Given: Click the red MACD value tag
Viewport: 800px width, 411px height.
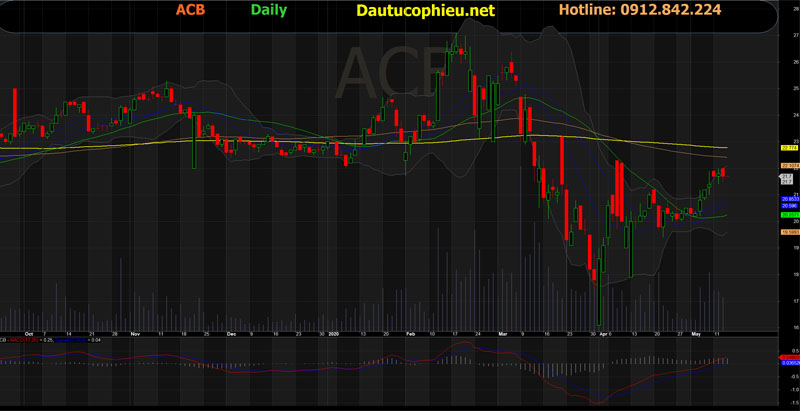Looking at the screenshot, I should click(789, 357).
